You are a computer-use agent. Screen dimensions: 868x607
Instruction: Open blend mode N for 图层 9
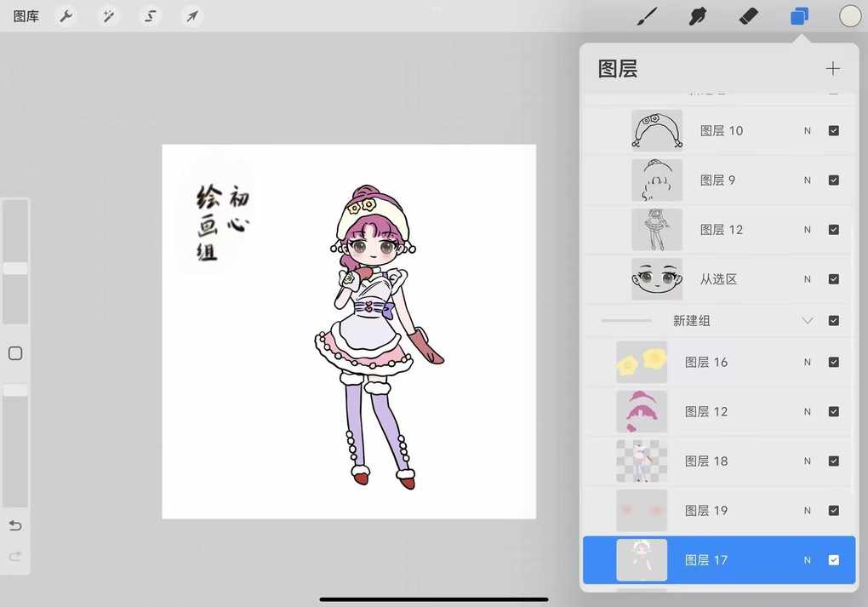coord(807,180)
